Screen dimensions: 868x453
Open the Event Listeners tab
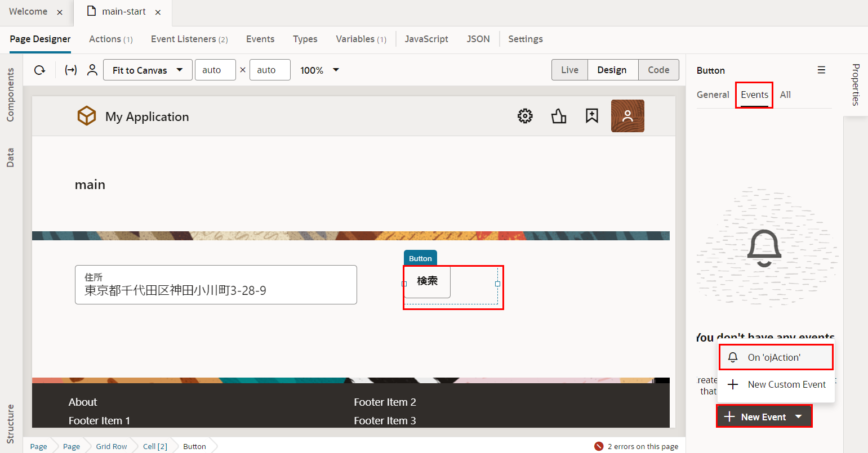(x=189, y=39)
